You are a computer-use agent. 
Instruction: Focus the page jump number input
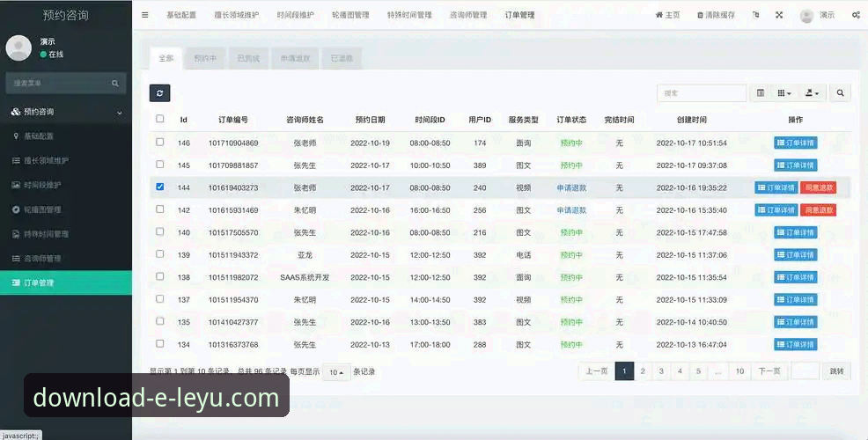pos(805,371)
